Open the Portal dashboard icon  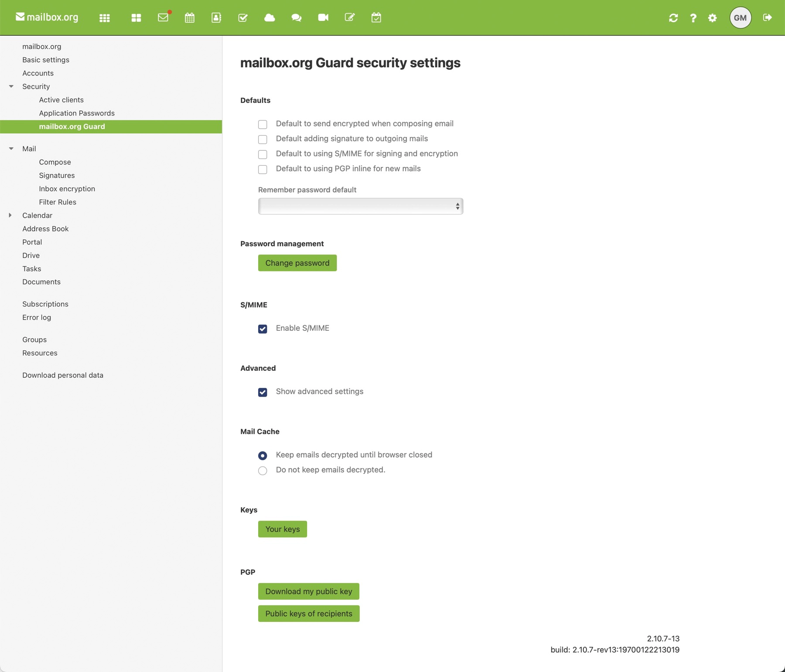(x=136, y=18)
